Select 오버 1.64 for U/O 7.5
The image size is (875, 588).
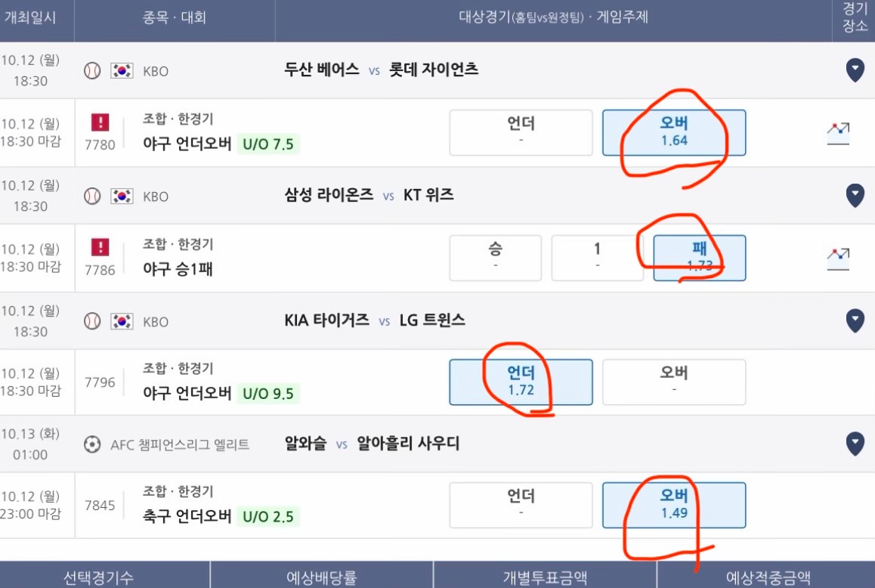[674, 132]
